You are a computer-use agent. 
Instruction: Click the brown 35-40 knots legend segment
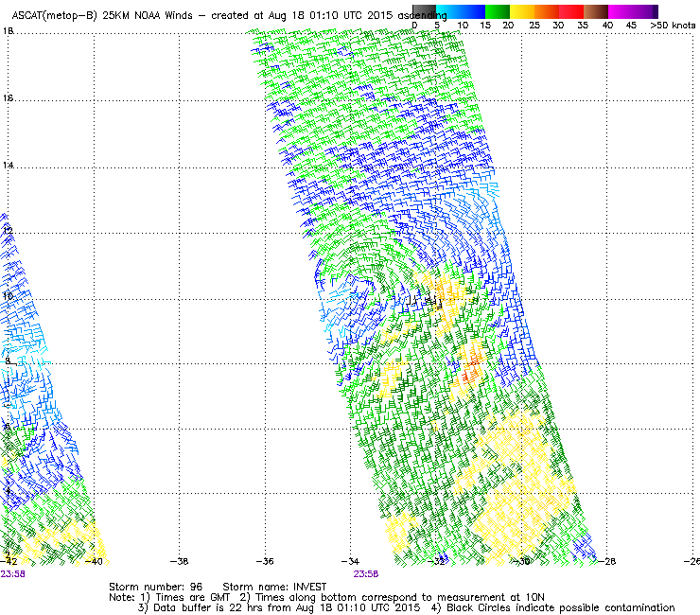point(596,11)
